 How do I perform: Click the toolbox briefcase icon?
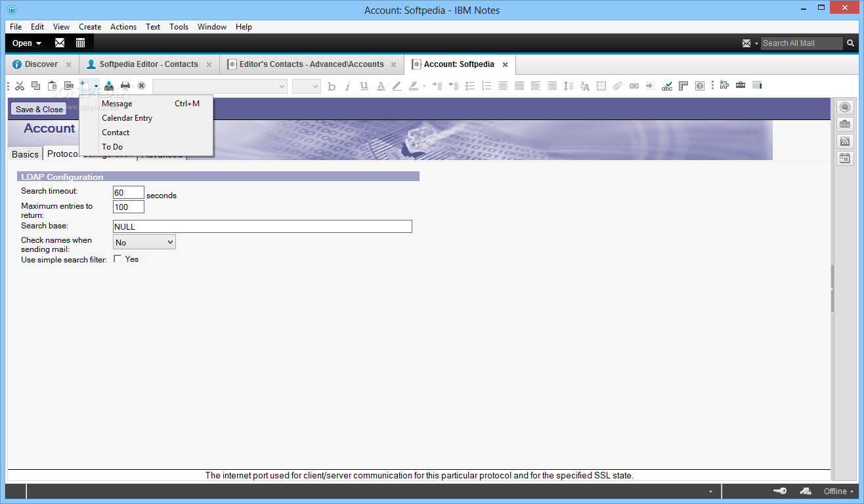click(x=741, y=85)
